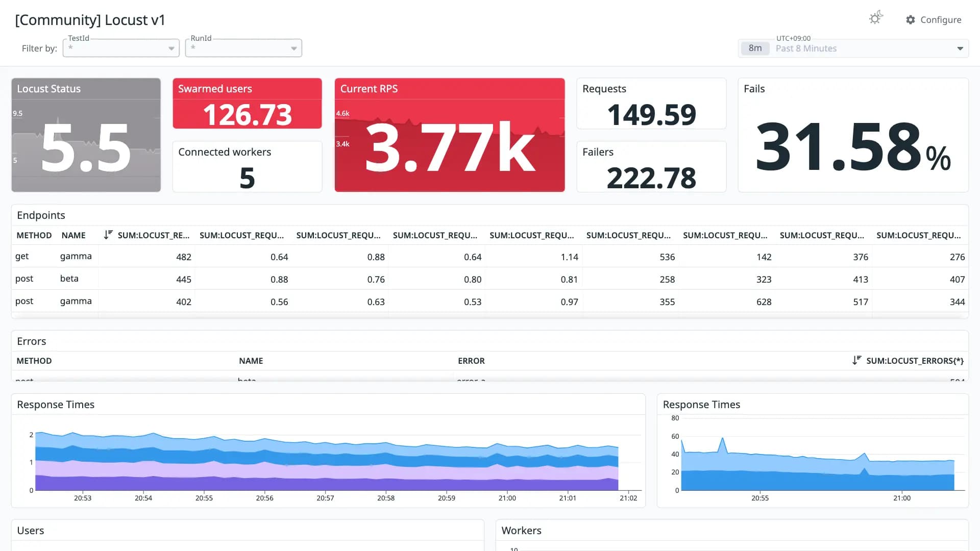Click the gear icon beside Configure
Image resolution: width=980 pixels, height=551 pixels.
point(910,19)
